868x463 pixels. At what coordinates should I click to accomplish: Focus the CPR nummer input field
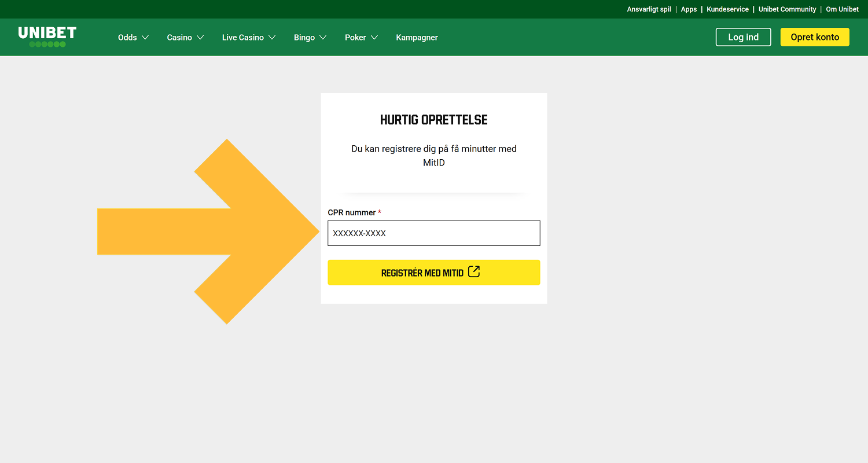click(433, 233)
